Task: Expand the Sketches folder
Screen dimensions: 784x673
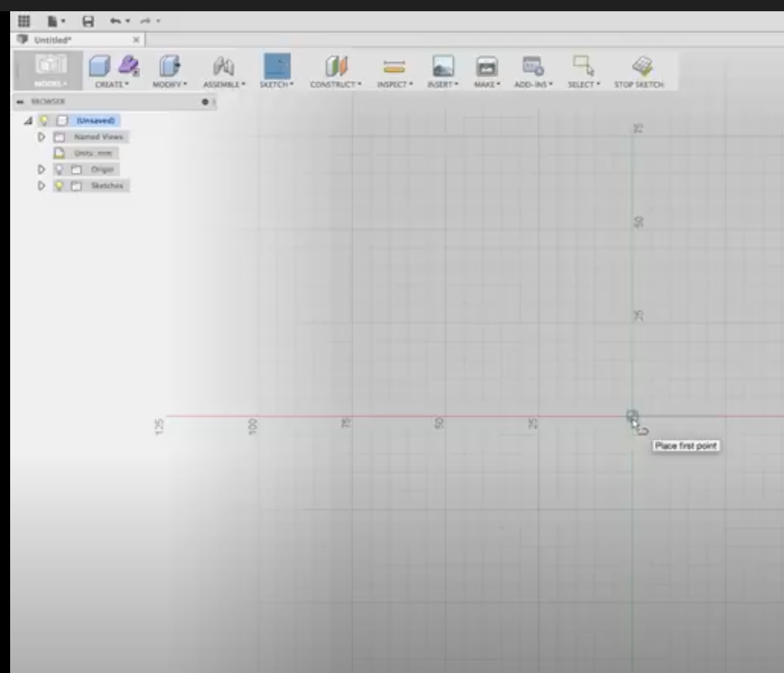Action: [41, 186]
